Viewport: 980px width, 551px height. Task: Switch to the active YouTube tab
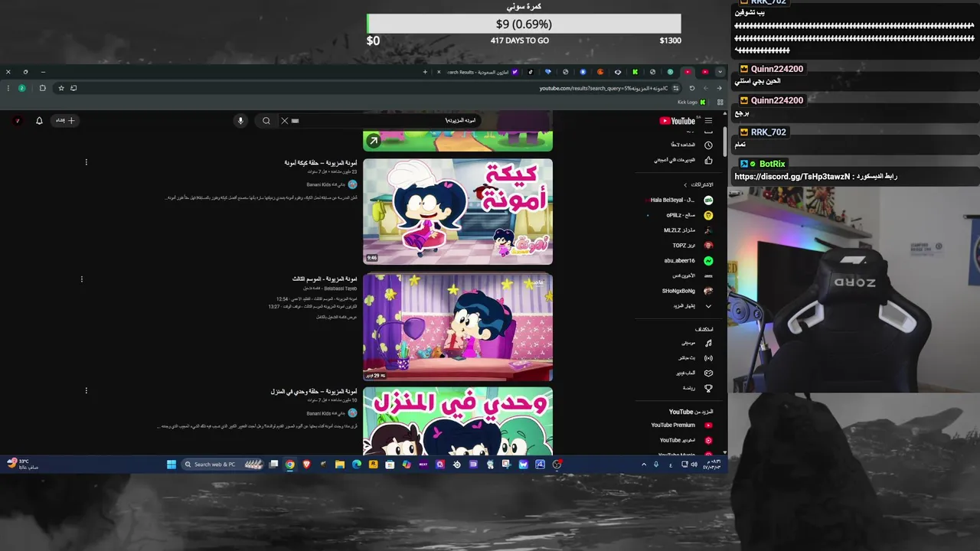[x=688, y=72]
